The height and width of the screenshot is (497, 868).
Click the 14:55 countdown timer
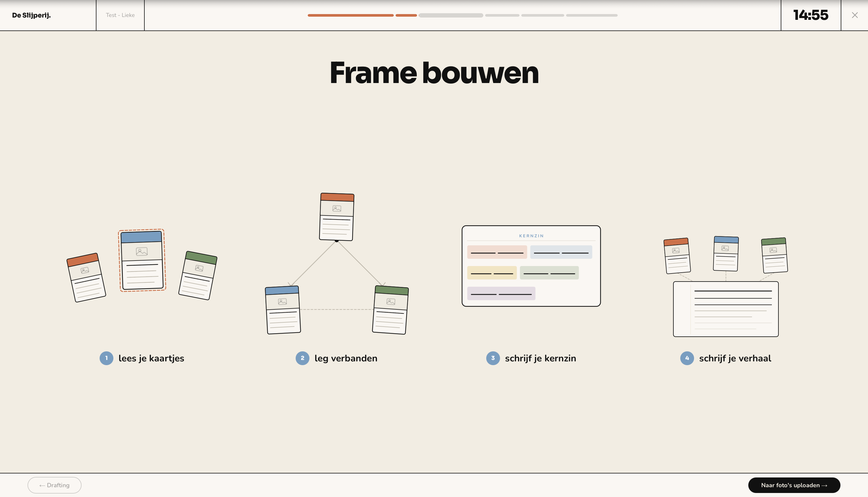point(811,15)
